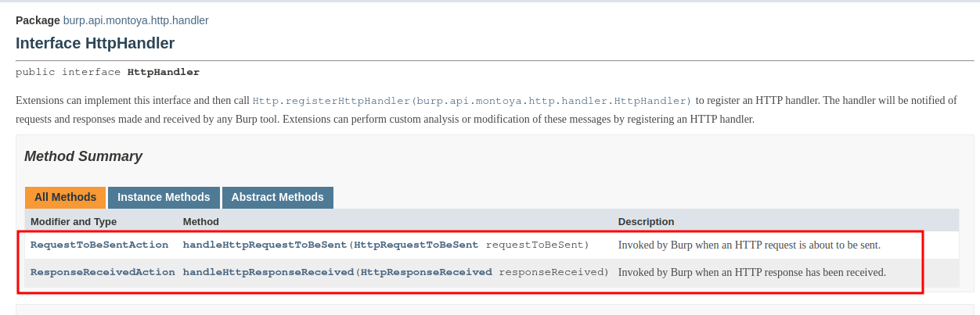Click the 'public interface HttpHandler' signature text
Viewport: 980px width, 315px height.
[x=107, y=72]
